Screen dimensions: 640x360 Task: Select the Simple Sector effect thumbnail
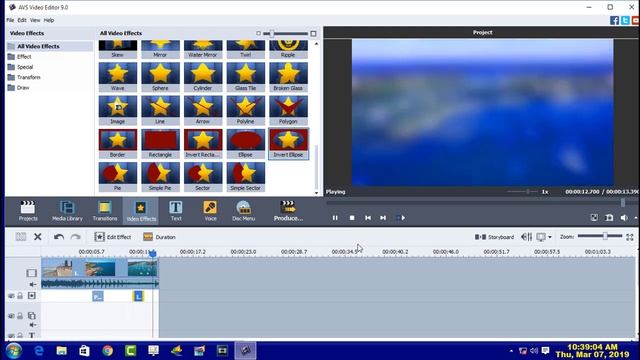click(x=245, y=177)
